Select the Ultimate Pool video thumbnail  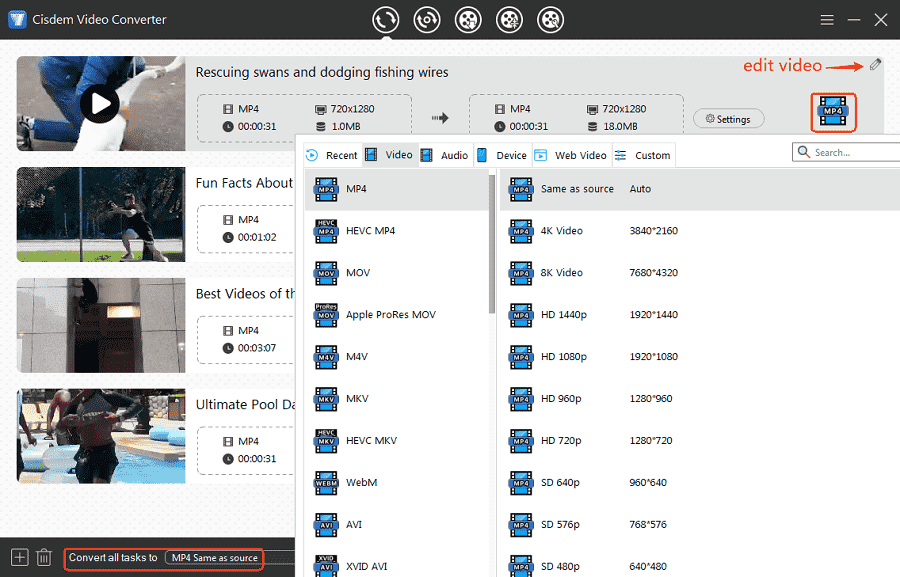click(101, 436)
